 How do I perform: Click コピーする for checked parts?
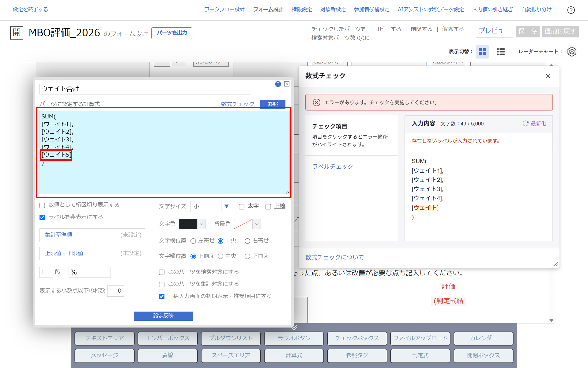[387, 29]
